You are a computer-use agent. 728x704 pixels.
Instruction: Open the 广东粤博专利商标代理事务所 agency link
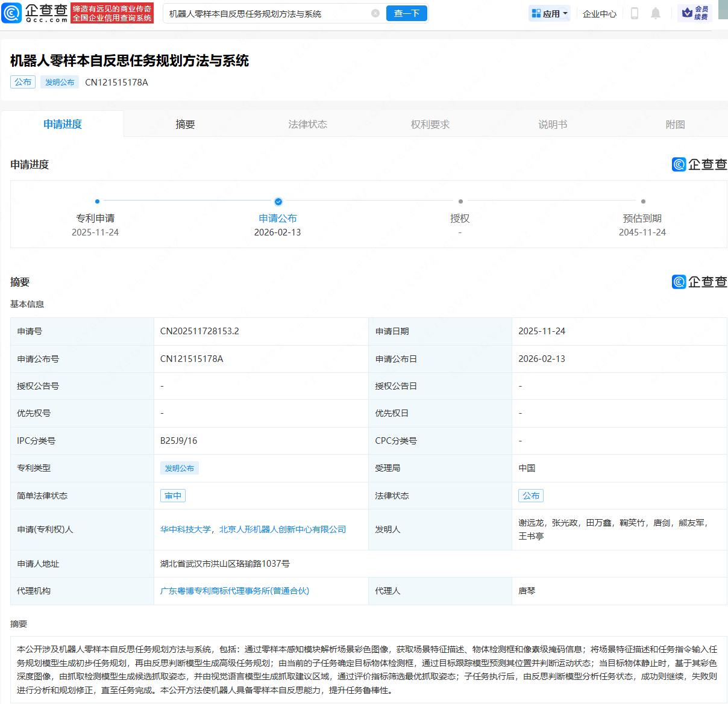click(x=233, y=591)
